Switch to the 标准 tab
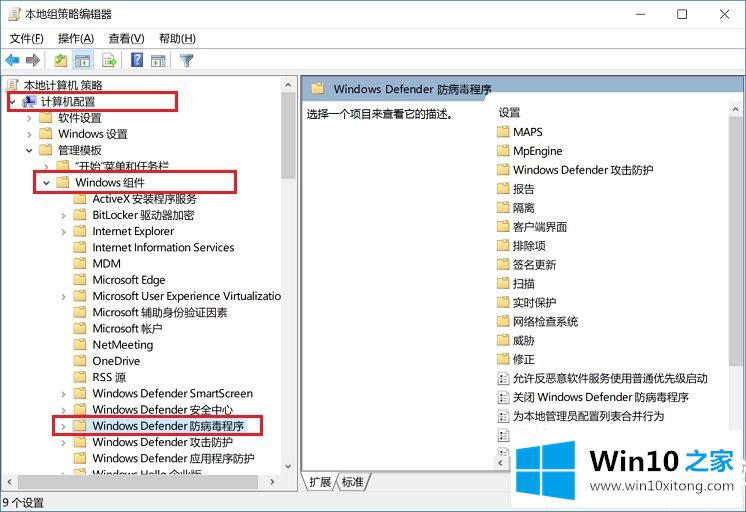The width and height of the screenshot is (746, 512). click(353, 482)
